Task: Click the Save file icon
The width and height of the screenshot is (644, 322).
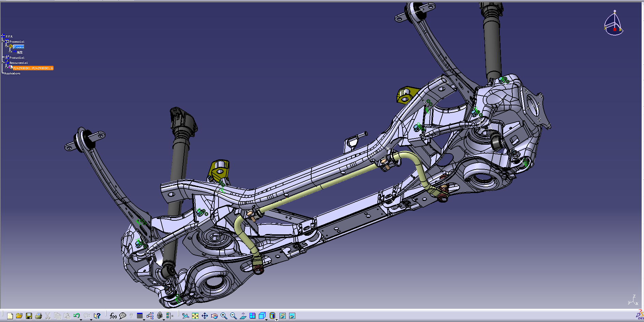Action: point(29,316)
